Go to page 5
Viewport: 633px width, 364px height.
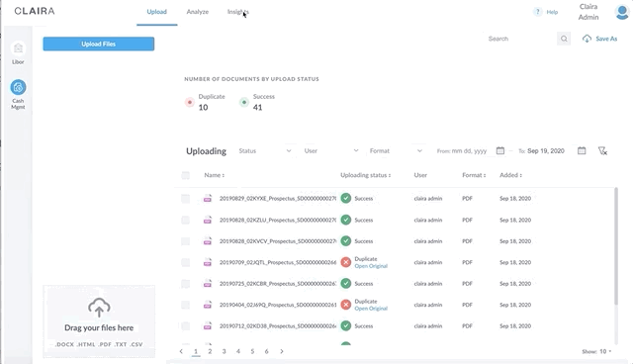click(x=252, y=351)
